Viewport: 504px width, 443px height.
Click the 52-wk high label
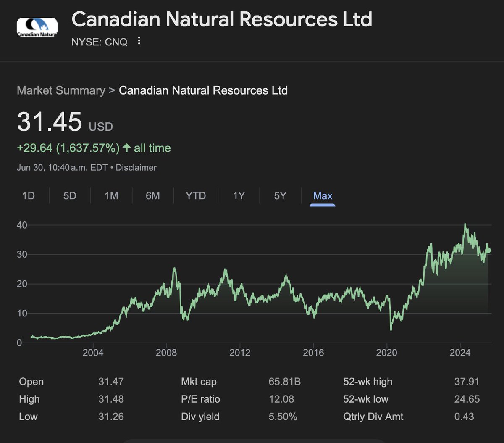click(x=367, y=382)
